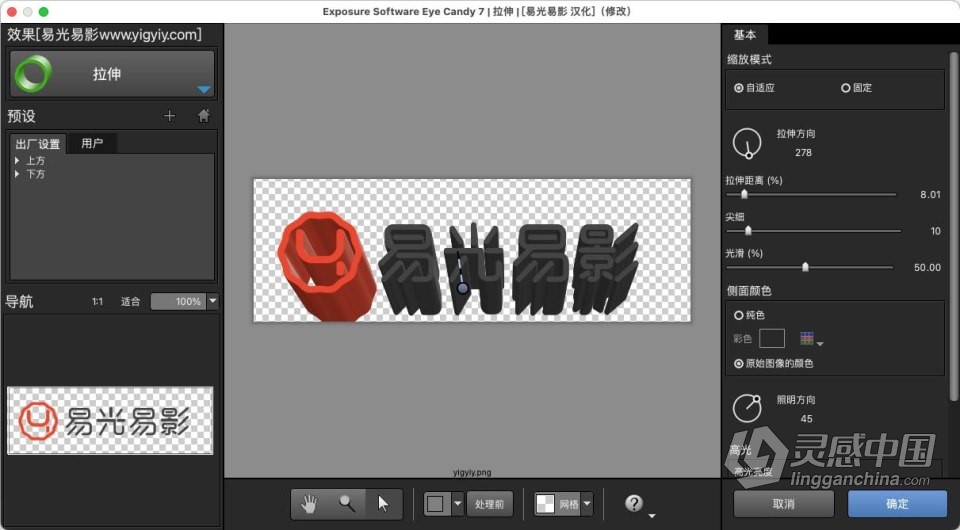Click the 彩色 color swatch
Screen dimensions: 960x530
point(771,338)
